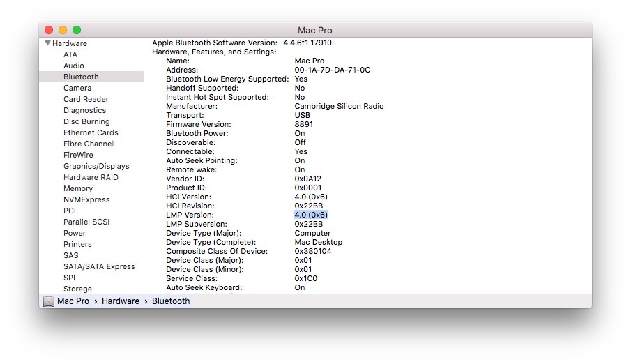Click the Bluetooth Low Energy Supported label
631x364 pixels.
coord(227,79)
